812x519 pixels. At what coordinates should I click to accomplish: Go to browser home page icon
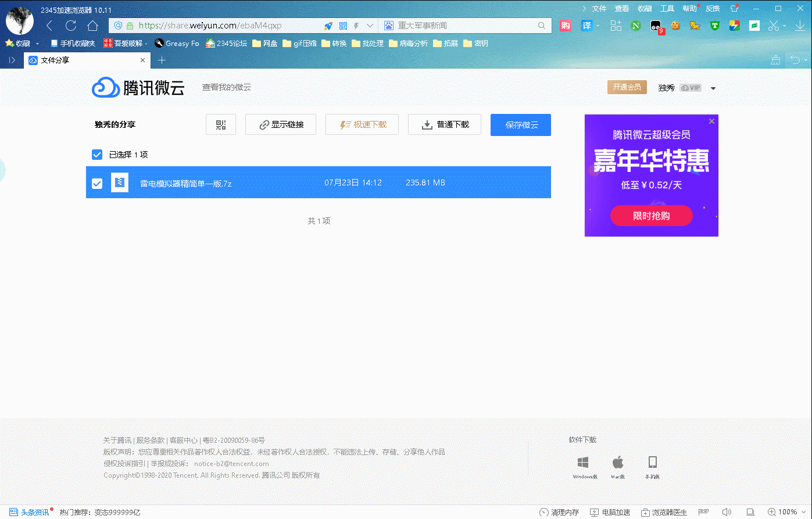coord(92,26)
